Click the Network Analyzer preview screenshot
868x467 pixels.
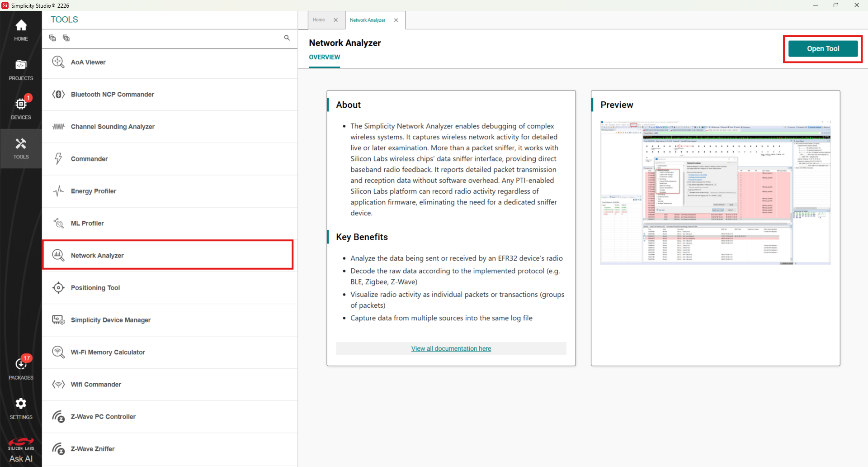tap(715, 192)
